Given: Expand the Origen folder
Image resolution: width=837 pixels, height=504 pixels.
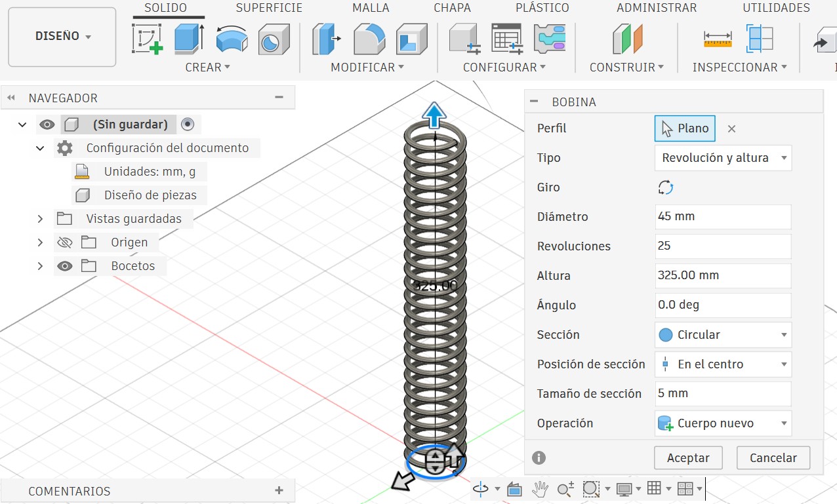Looking at the screenshot, I should pyautogui.click(x=40, y=242).
